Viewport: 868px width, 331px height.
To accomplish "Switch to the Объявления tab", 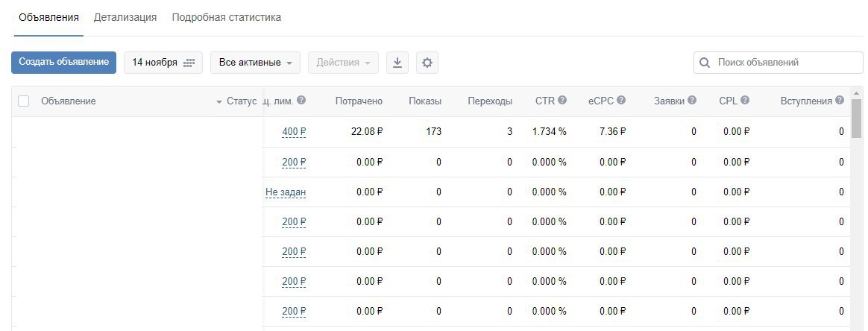I will click(x=48, y=17).
